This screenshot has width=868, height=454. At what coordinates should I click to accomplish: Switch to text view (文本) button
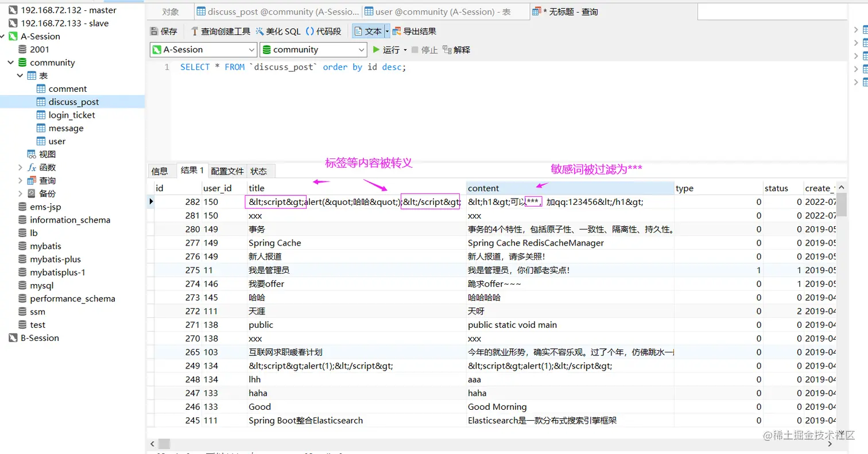[x=367, y=32]
